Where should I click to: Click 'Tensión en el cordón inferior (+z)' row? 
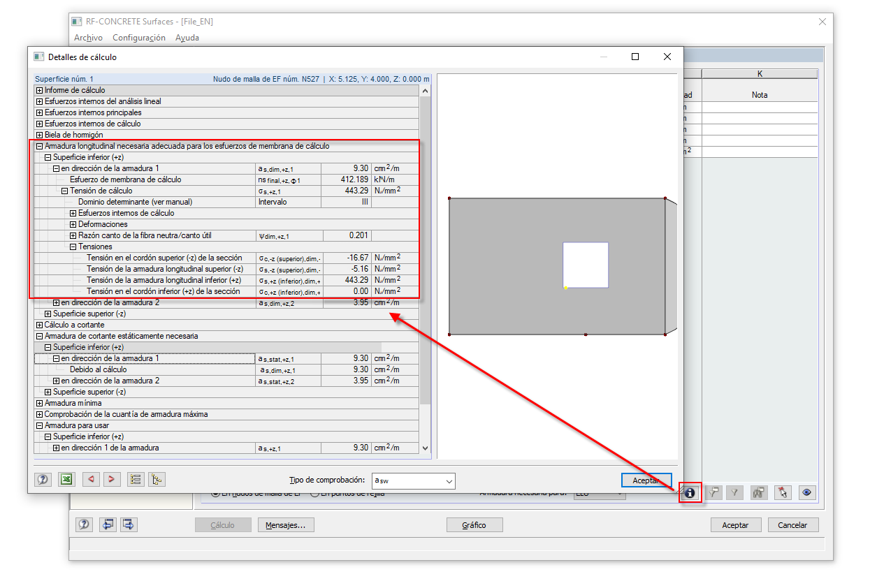[x=226, y=291]
